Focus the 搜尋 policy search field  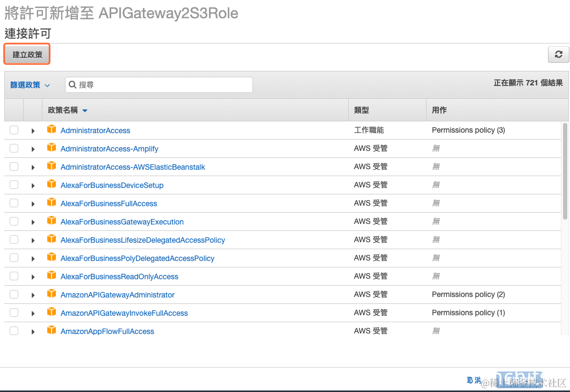[159, 85]
